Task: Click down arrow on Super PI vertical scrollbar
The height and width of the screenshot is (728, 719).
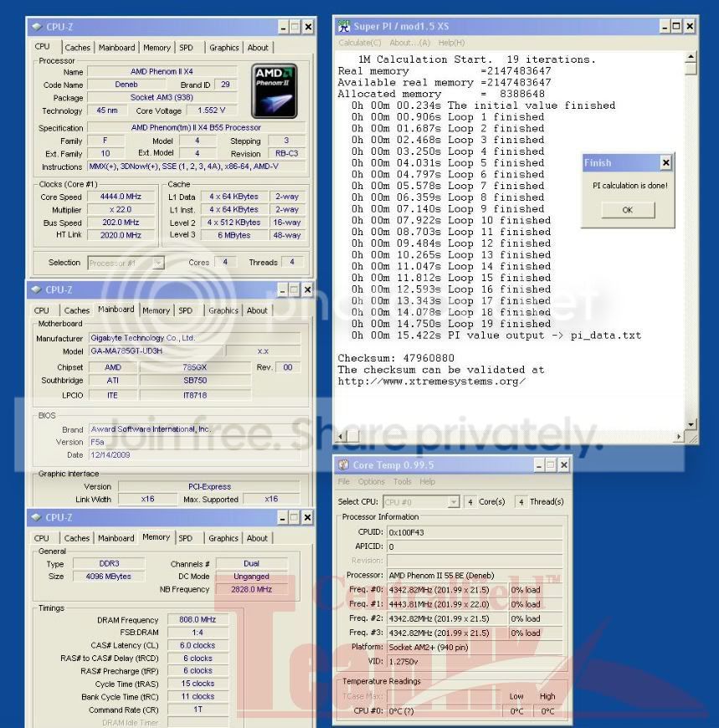Action: (x=691, y=425)
